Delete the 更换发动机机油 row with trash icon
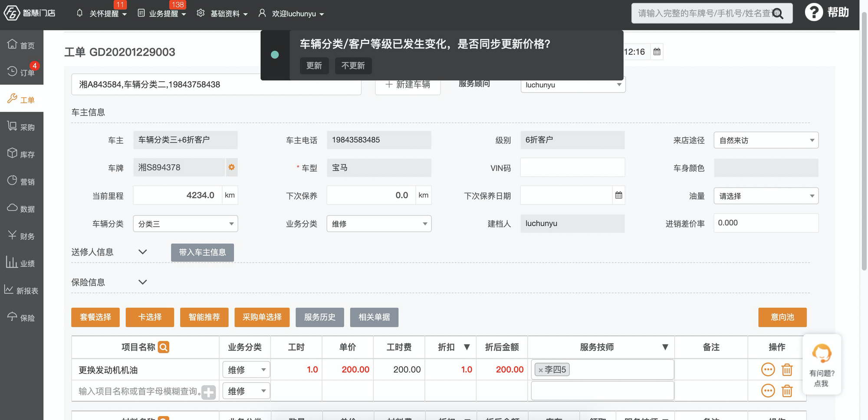The width and height of the screenshot is (868, 420). (x=787, y=370)
